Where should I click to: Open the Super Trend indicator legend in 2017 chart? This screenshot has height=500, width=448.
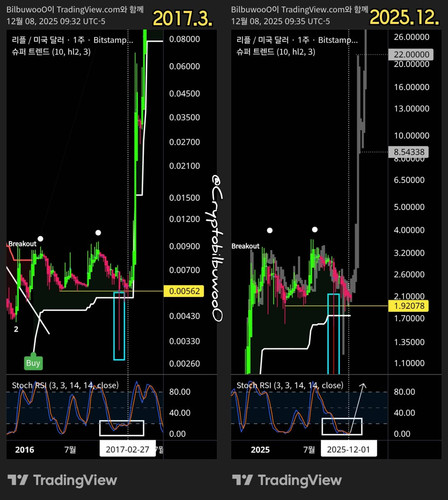coord(51,52)
